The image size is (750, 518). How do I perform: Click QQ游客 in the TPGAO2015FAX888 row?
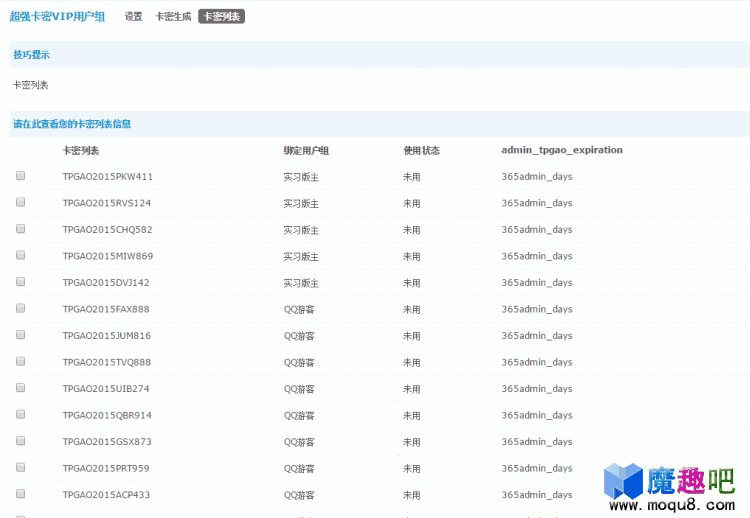click(x=299, y=309)
